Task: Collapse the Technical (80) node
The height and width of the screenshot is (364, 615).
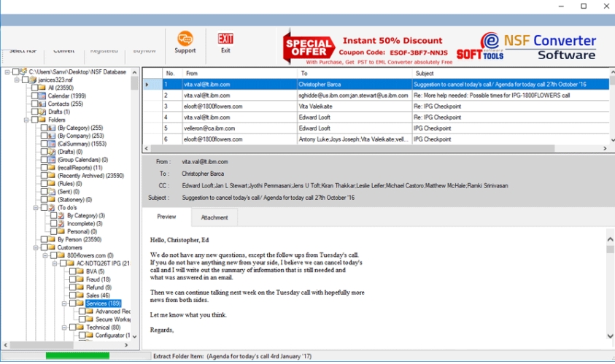Action: (64, 328)
